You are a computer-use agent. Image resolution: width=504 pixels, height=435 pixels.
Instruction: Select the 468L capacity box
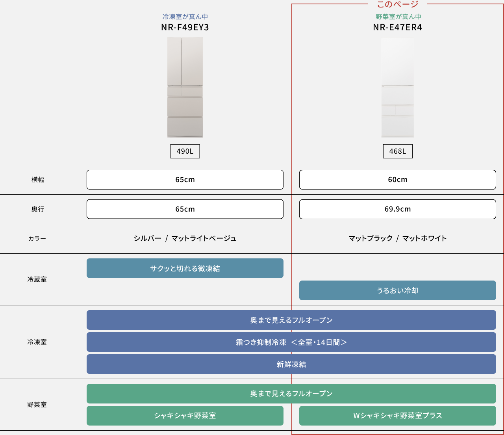pyautogui.click(x=398, y=151)
